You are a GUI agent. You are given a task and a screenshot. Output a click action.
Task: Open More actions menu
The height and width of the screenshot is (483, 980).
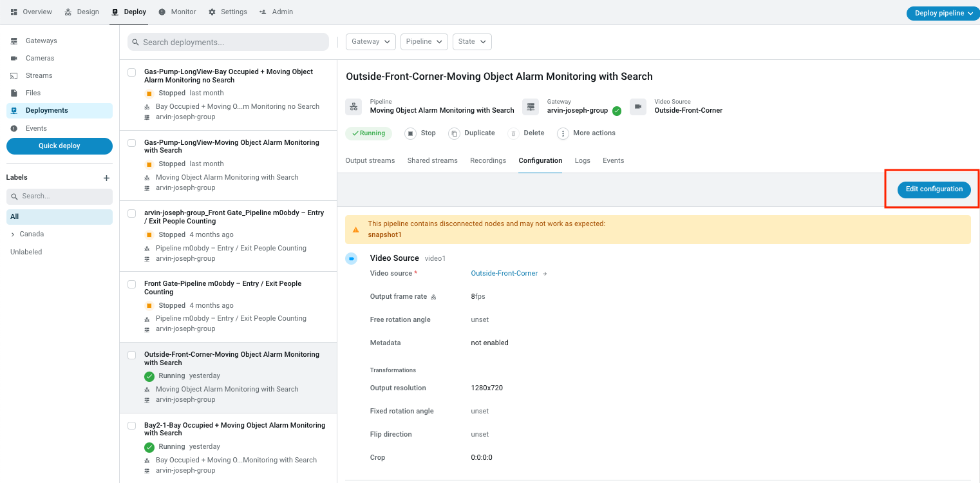(587, 133)
